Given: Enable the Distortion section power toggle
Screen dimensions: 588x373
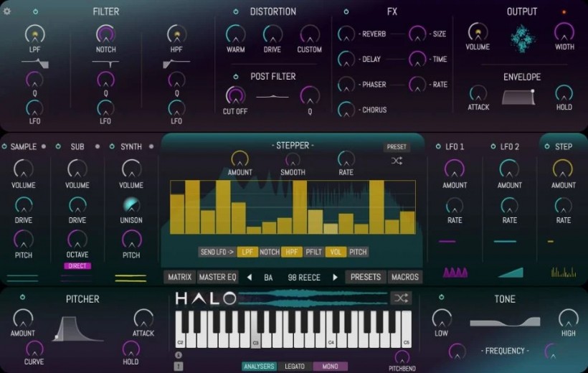Looking at the screenshot, I should (x=234, y=12).
